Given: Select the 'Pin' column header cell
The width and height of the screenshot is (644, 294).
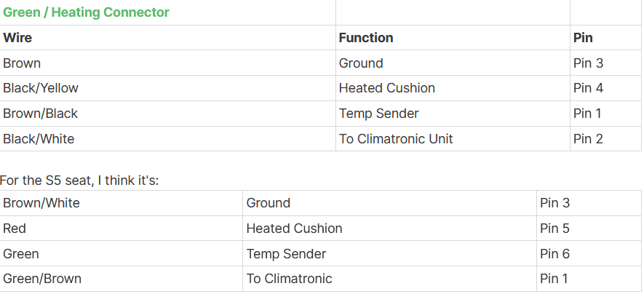Looking at the screenshot, I should click(583, 38).
